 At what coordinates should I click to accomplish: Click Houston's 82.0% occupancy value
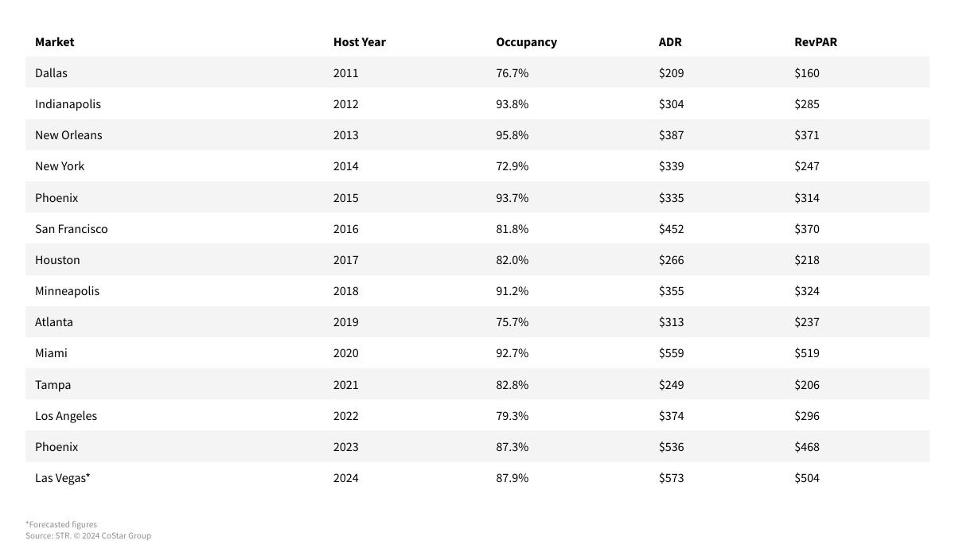(x=512, y=260)
